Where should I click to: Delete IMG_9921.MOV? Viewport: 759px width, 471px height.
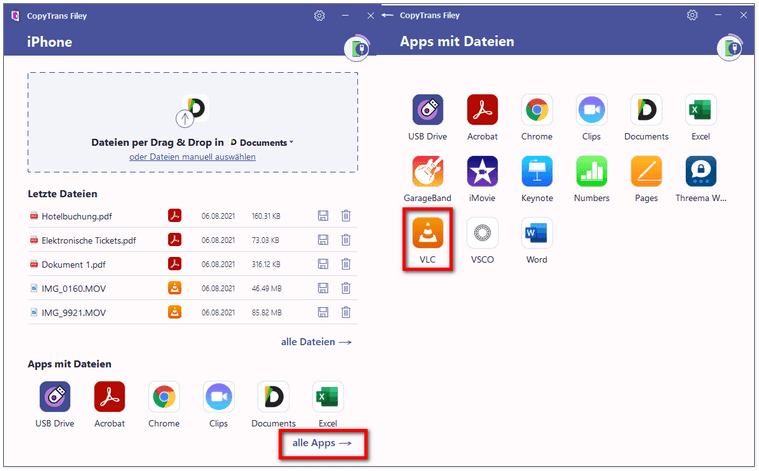346,313
